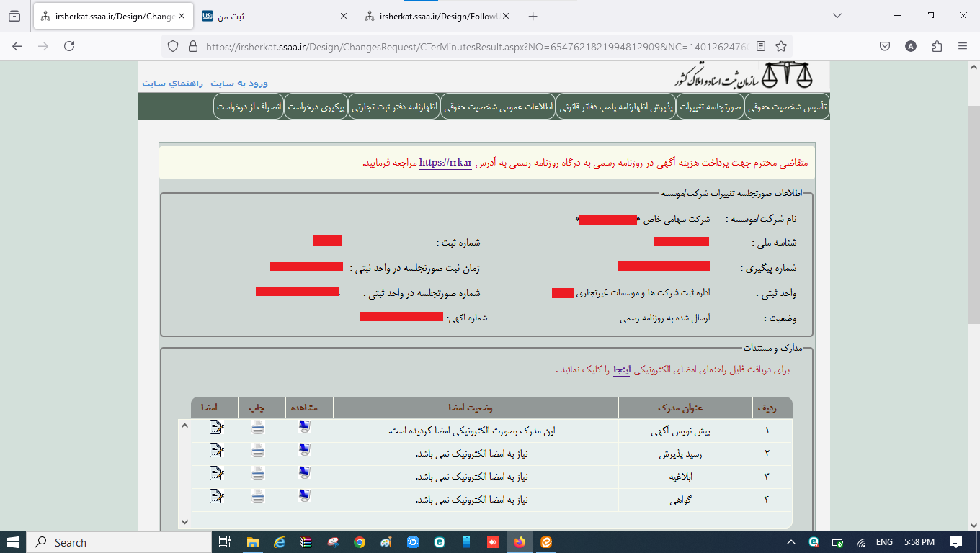Open پیگیری درخواست menu item
Screen dimensions: 980x553
point(316,107)
